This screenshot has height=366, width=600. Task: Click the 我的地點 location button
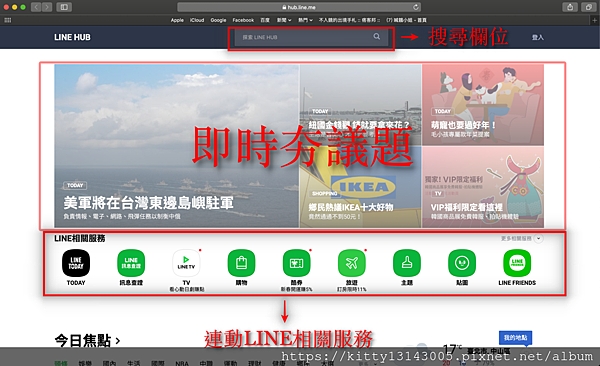[x=515, y=338]
